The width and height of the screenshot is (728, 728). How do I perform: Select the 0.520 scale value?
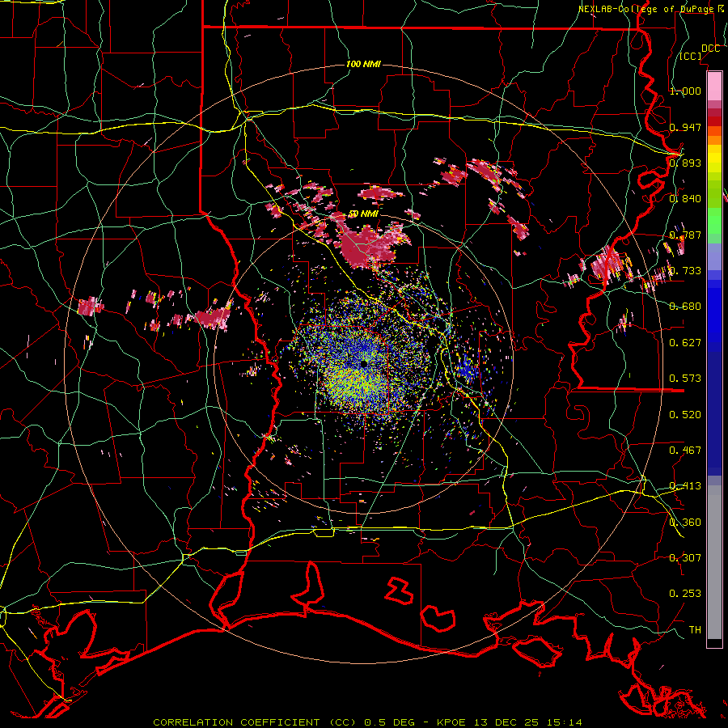pos(685,415)
